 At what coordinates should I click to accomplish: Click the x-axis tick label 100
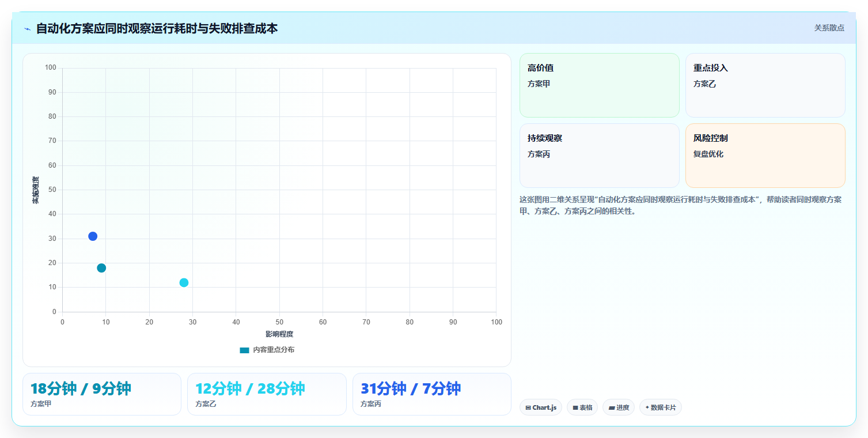point(496,322)
